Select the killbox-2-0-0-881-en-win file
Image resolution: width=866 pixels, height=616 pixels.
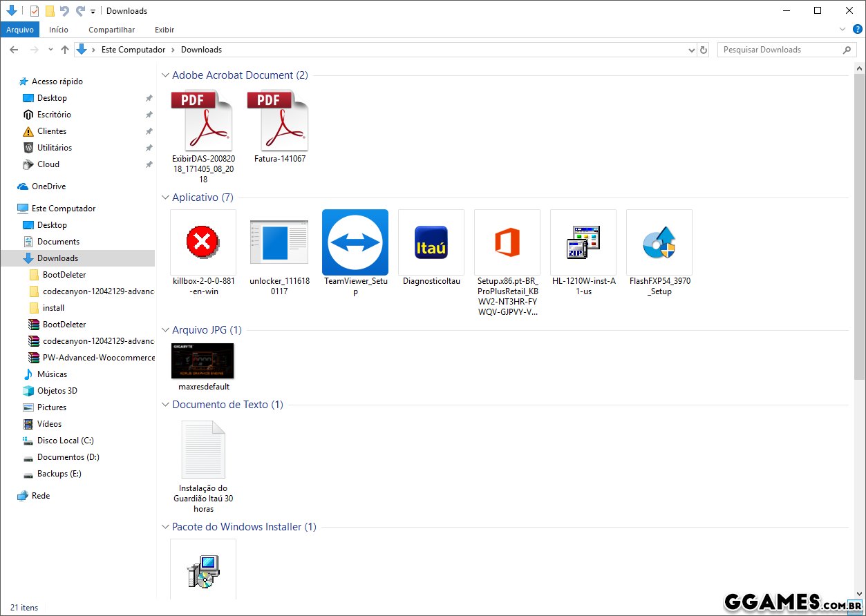(203, 243)
